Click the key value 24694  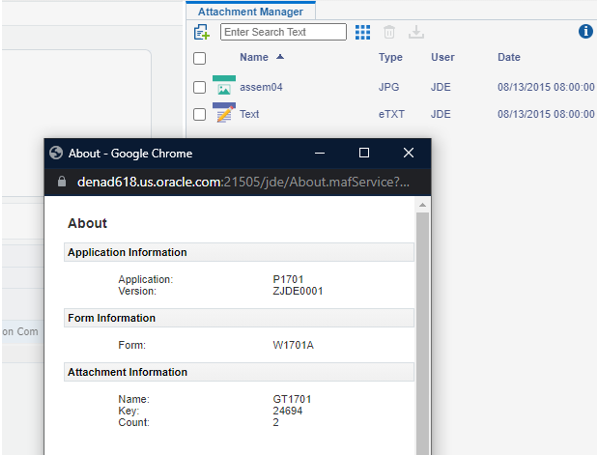[287, 411]
